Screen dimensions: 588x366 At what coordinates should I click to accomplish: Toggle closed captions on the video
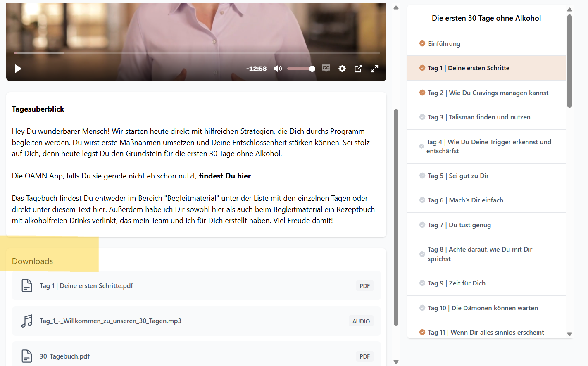326,68
